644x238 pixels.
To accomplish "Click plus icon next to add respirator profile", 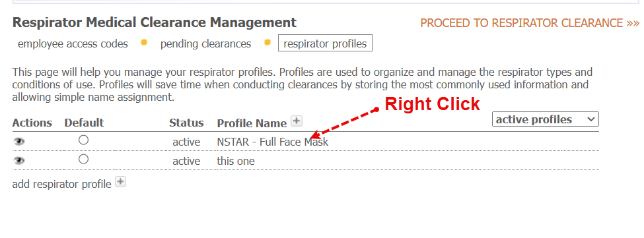I will coord(120,182).
